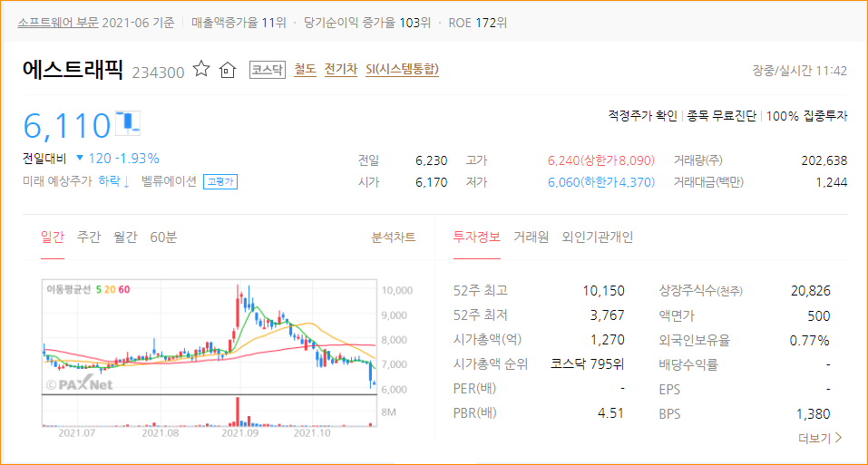The image size is (868, 465).
Task: Click the 코스닥 market badge
Action: point(268,70)
